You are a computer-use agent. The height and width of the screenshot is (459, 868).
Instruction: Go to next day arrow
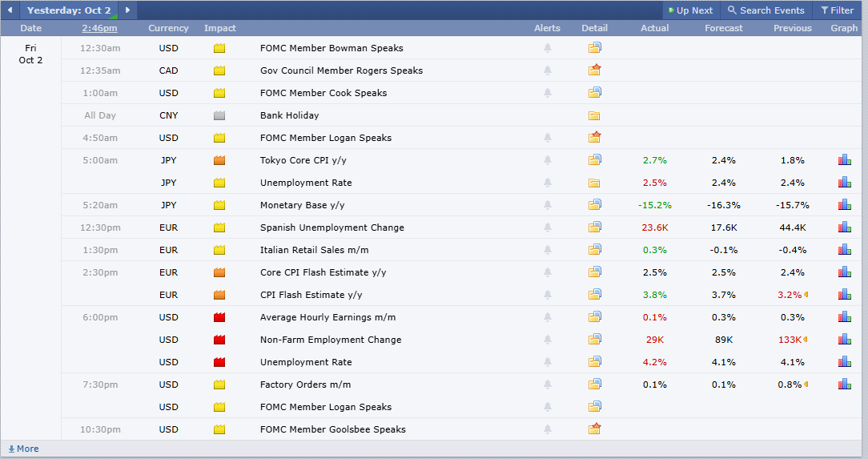[127, 10]
